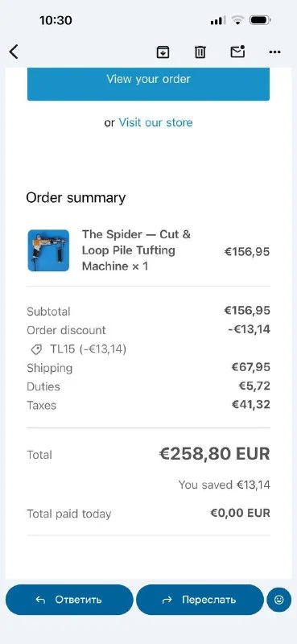
Task: Tap the Order summary heading
Action: click(x=76, y=197)
